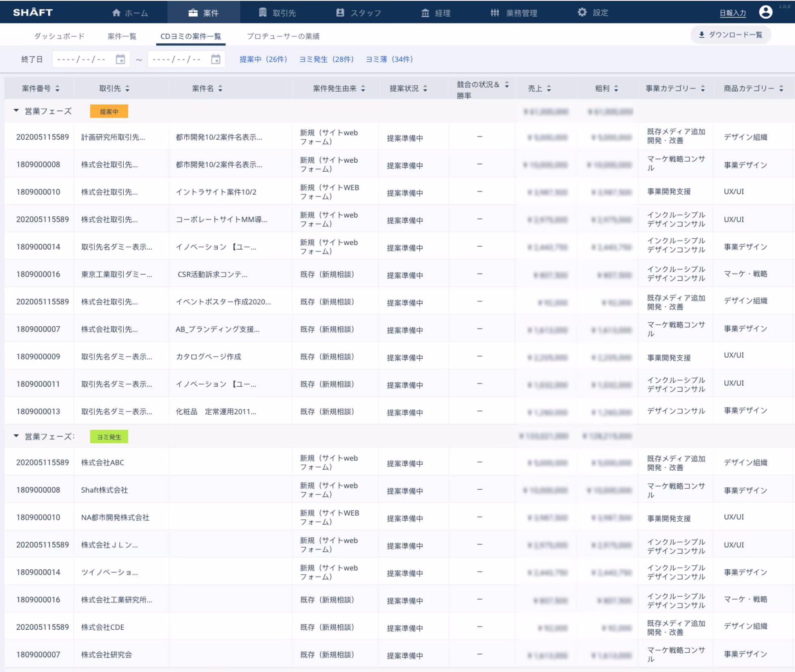Screen dimensions: 795x672
Task: Click the スタッフ badge icon
Action: coord(340,13)
